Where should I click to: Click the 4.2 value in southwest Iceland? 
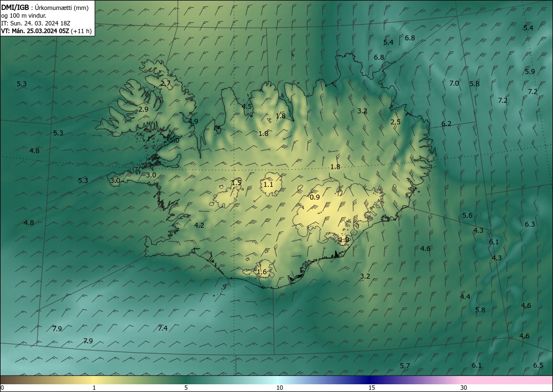(x=199, y=225)
